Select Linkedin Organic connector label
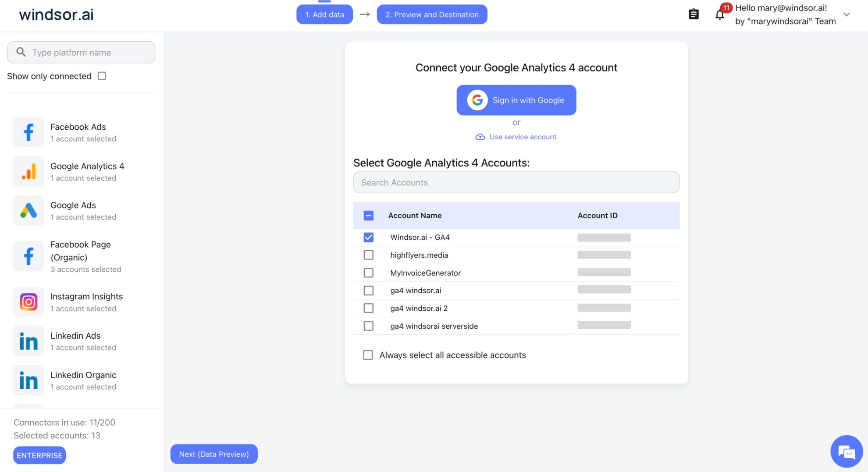This screenshot has height=472, width=868. pyautogui.click(x=83, y=375)
